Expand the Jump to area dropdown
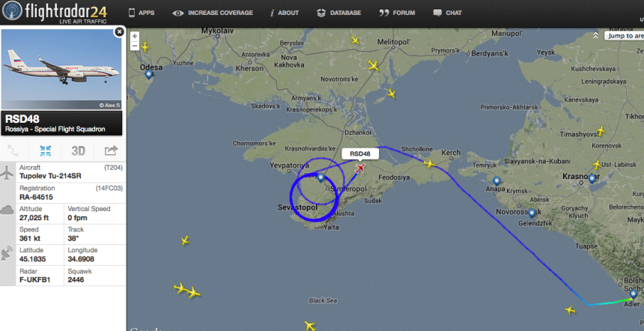The width and height of the screenshot is (644, 331). pyautogui.click(x=625, y=36)
